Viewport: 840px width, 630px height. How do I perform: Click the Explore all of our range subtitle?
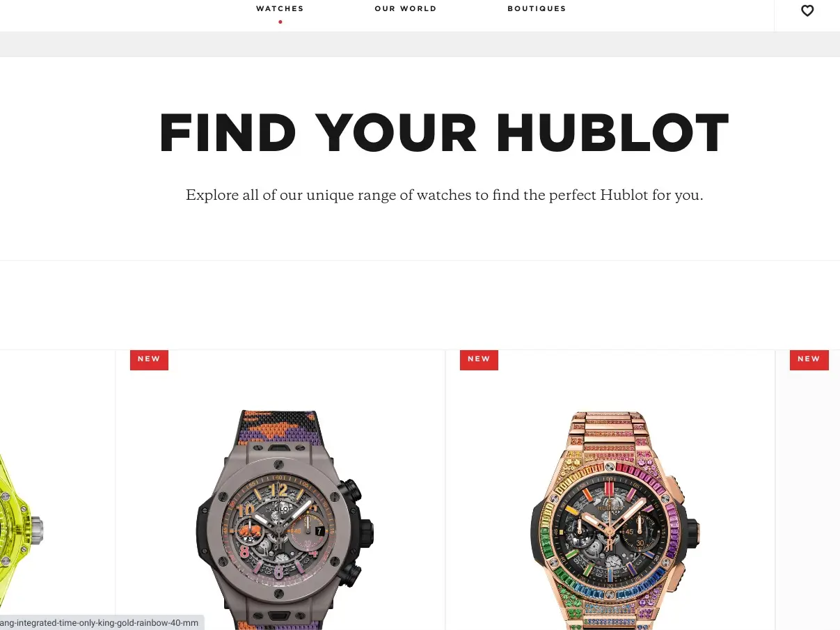point(444,195)
